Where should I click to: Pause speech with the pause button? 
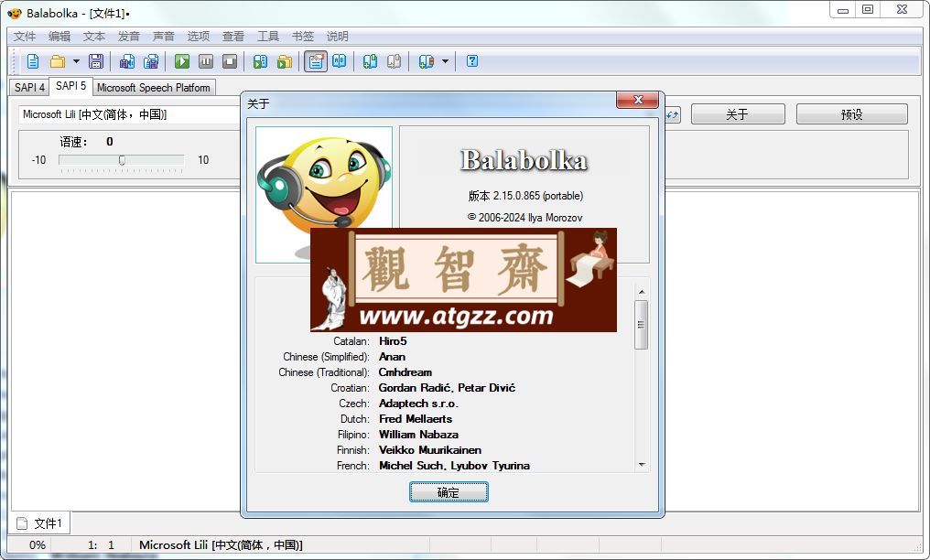[206, 61]
